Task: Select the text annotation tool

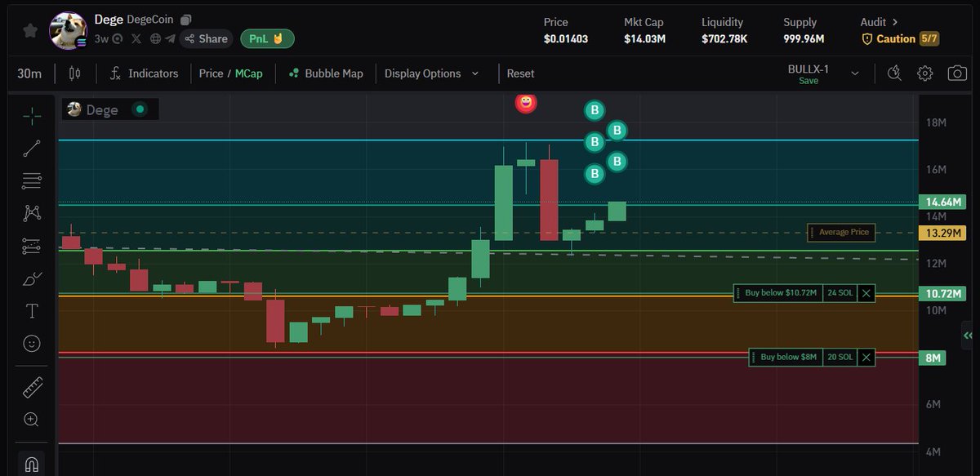Action: pos(32,311)
